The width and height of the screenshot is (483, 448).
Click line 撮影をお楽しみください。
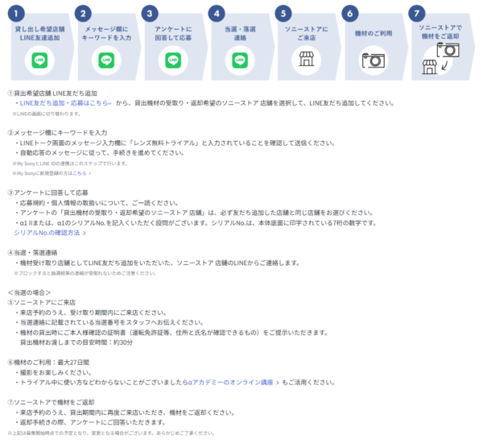[x=53, y=373]
